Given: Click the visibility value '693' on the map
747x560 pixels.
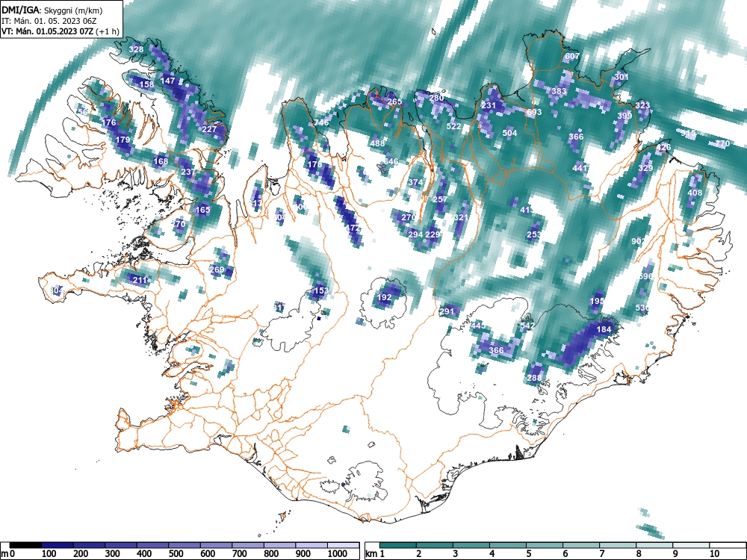Looking at the screenshot, I should tap(534, 113).
